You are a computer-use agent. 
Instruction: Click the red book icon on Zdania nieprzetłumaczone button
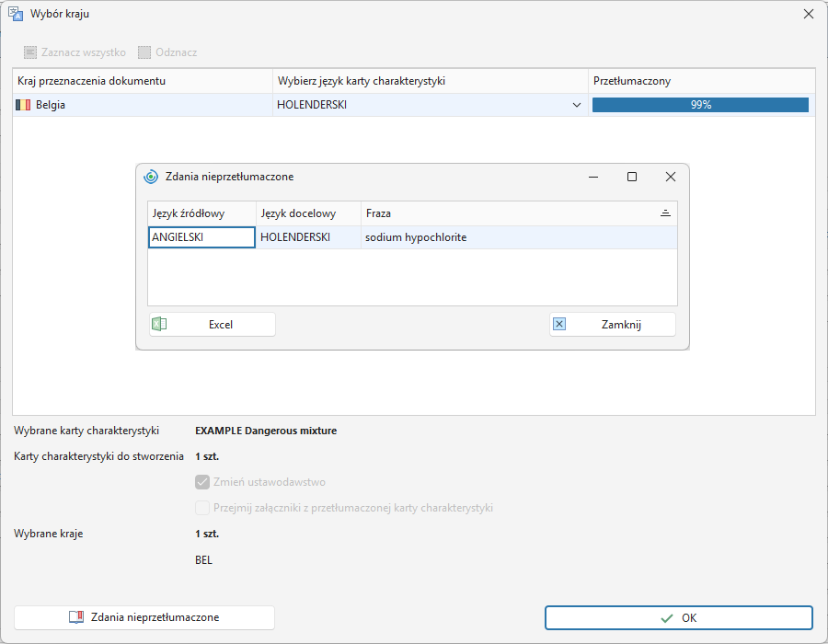click(x=76, y=617)
